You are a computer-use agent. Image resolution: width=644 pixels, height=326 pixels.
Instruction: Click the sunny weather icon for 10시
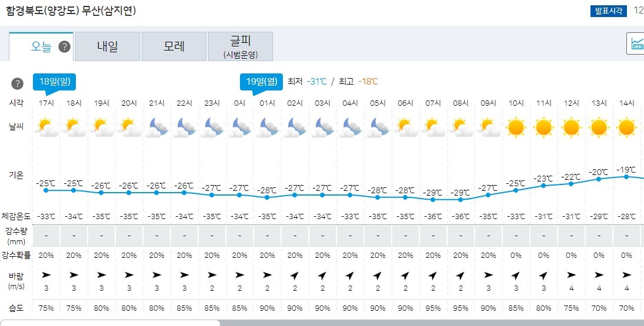click(x=516, y=126)
